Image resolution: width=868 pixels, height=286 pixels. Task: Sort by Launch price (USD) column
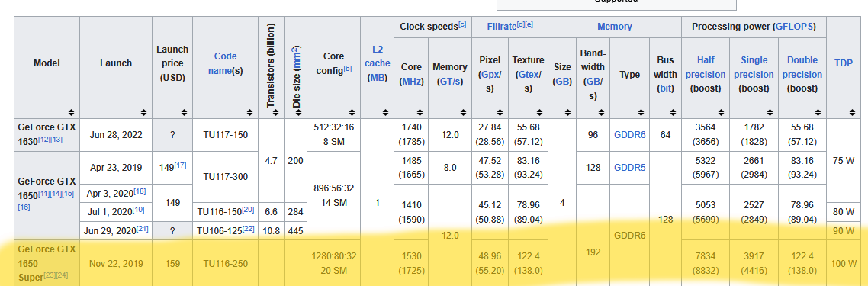[185, 112]
